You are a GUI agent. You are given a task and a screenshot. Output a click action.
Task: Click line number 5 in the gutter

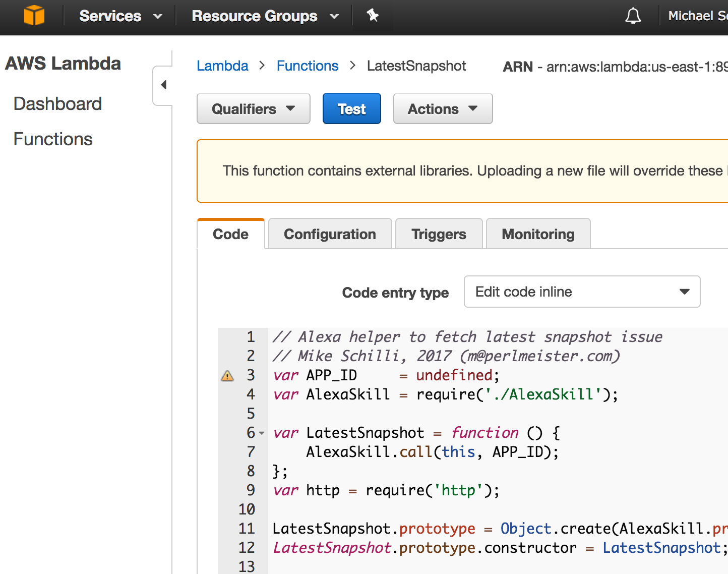[x=251, y=414]
